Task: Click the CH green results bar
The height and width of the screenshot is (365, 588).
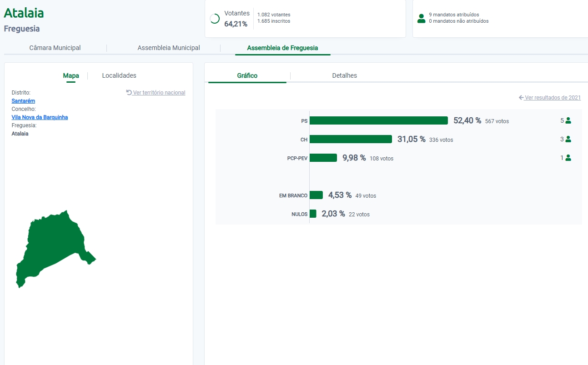Action: [351, 139]
